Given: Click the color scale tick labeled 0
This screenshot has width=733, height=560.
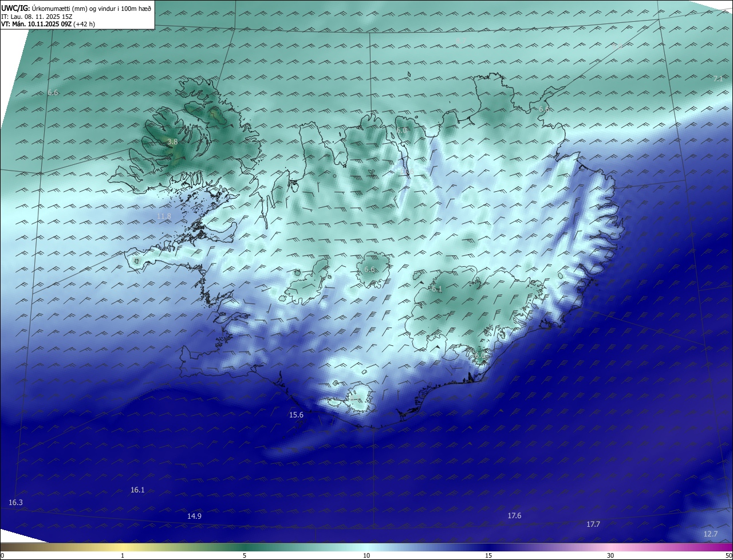Looking at the screenshot, I should point(2,555).
